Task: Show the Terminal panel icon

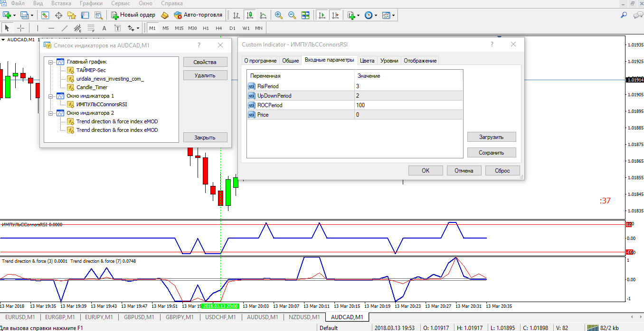Action: [x=85, y=15]
